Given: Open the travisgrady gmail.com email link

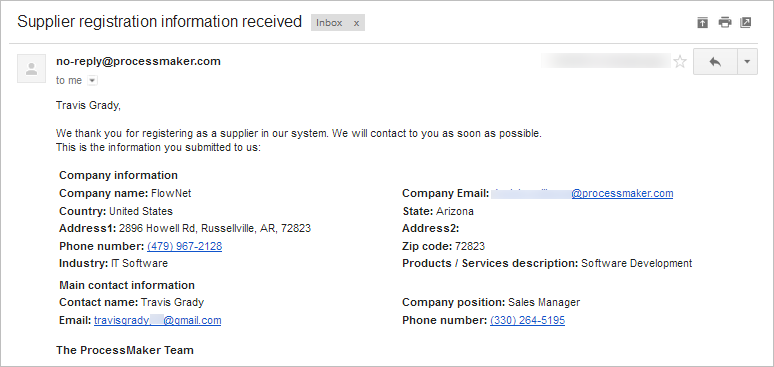Looking at the screenshot, I should 157,320.
